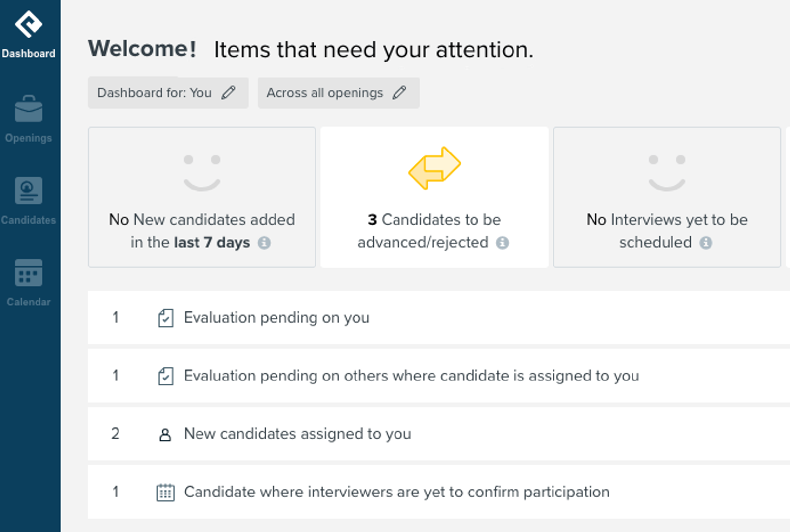This screenshot has width=790, height=532.
Task: Click the yellow arrows advance/reject icon
Action: click(x=434, y=168)
